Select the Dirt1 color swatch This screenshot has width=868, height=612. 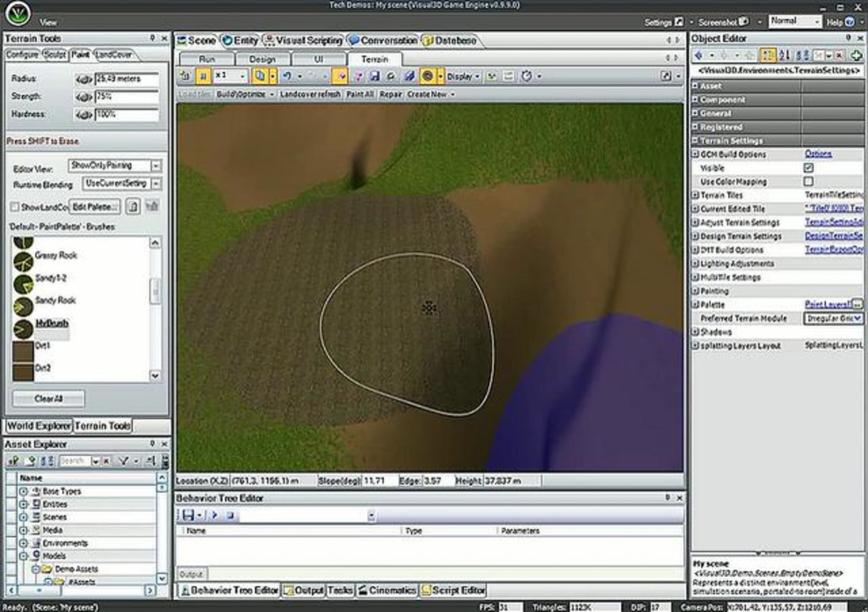pyautogui.click(x=23, y=352)
